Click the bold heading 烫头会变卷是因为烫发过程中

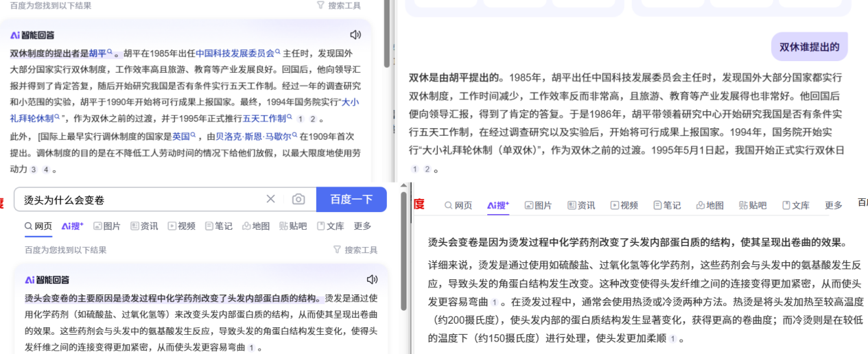(x=638, y=242)
